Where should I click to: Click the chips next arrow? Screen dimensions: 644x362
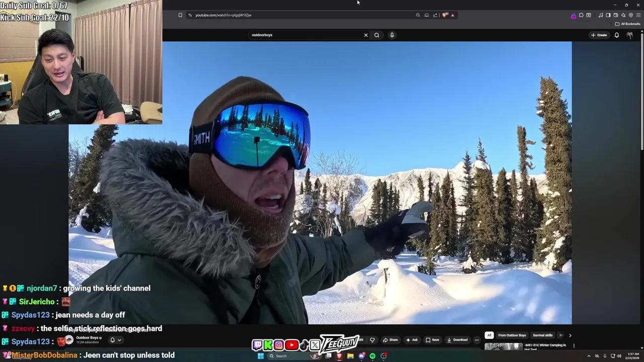tap(570, 335)
